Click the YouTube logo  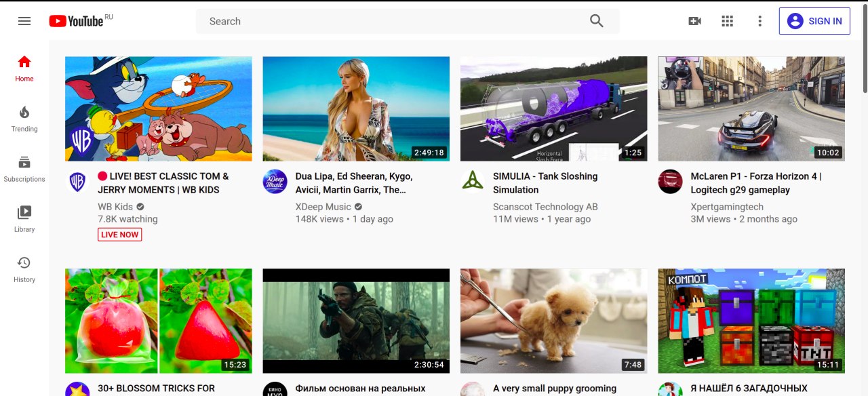point(77,21)
